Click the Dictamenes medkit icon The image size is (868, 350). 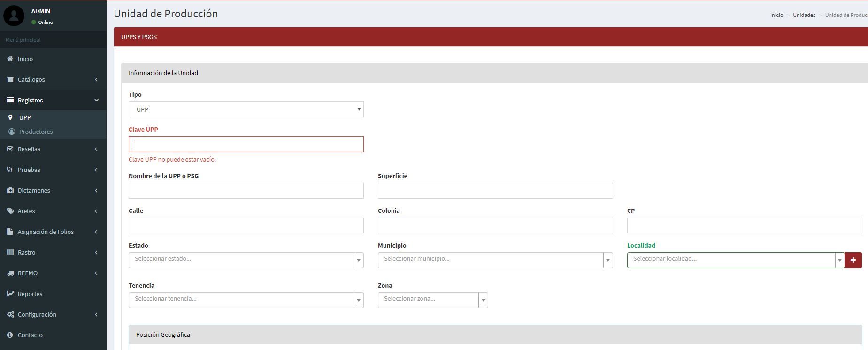pos(10,190)
